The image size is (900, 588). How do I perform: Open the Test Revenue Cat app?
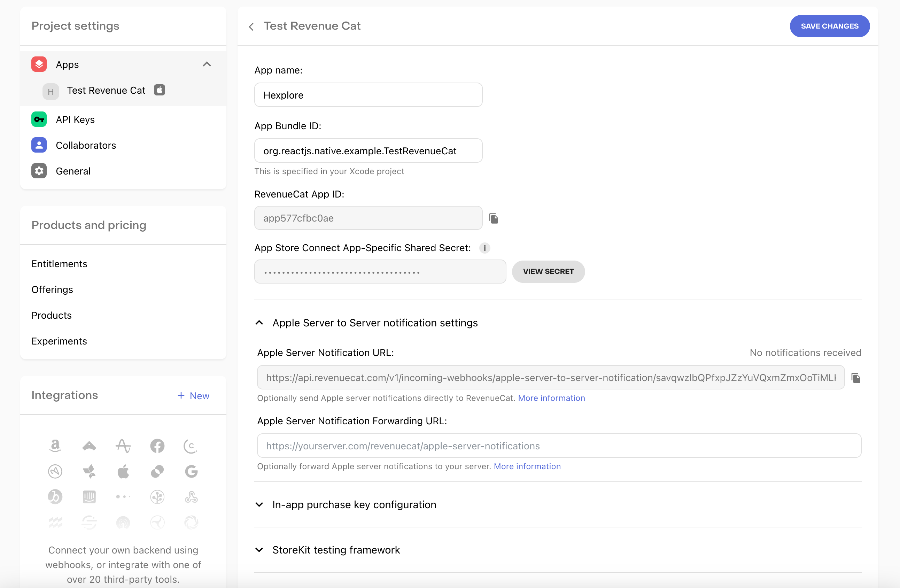106,90
